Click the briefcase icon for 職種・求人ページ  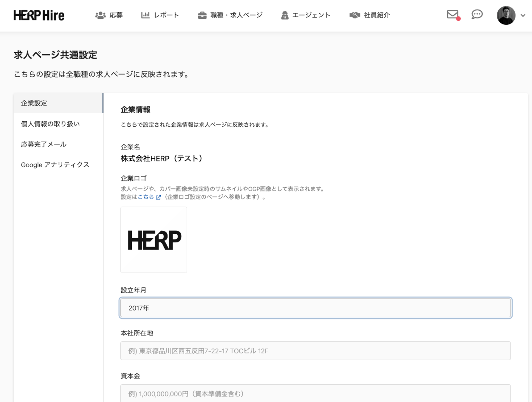[202, 15]
